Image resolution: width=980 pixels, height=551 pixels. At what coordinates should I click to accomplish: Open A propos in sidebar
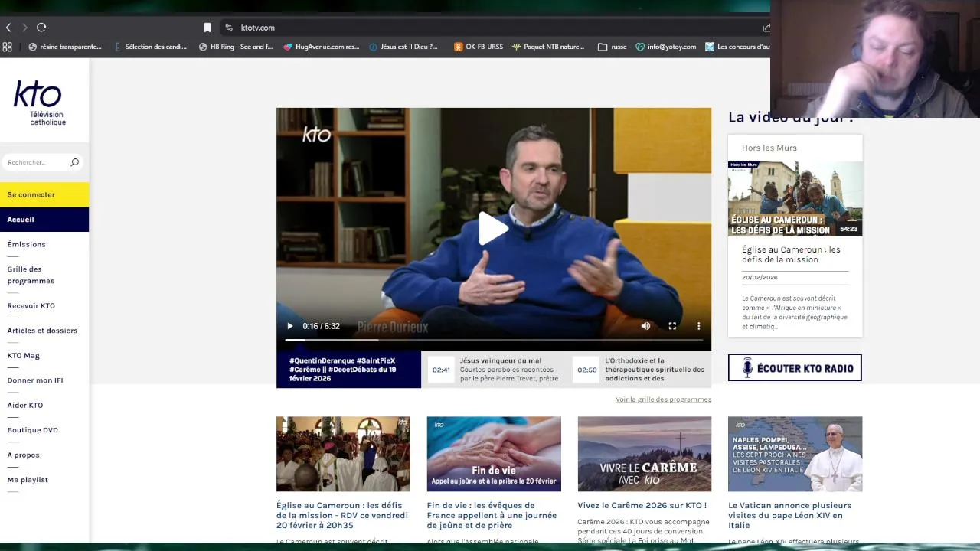(x=23, y=455)
